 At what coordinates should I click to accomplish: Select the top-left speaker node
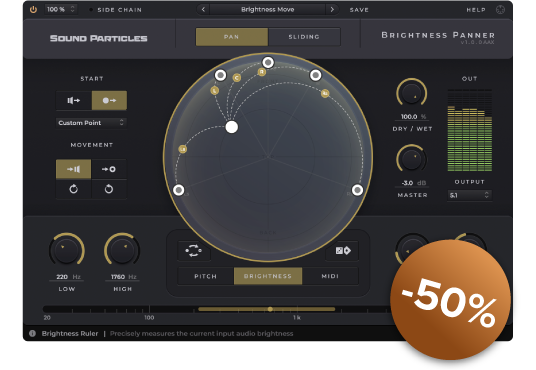pyautogui.click(x=220, y=75)
